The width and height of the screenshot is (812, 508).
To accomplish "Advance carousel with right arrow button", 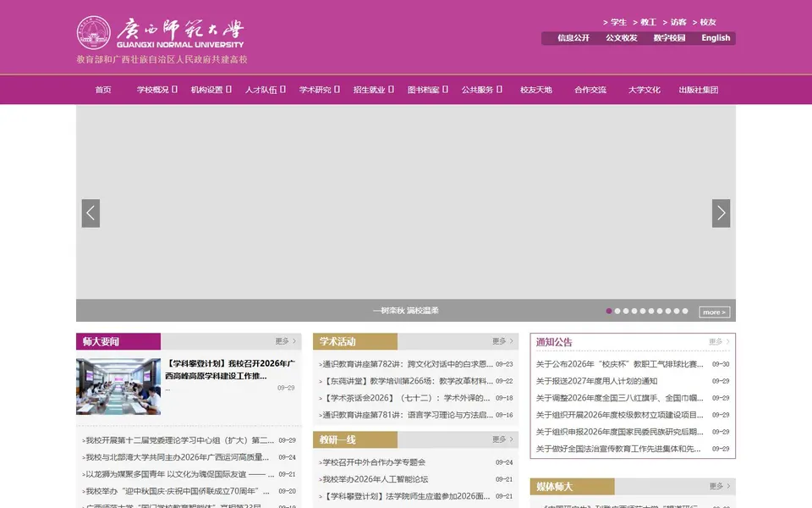I will 721,213.
